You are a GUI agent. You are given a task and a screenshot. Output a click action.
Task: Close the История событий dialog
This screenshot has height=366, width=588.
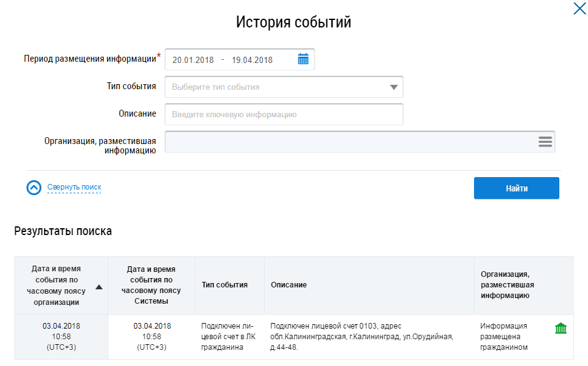(579, 8)
